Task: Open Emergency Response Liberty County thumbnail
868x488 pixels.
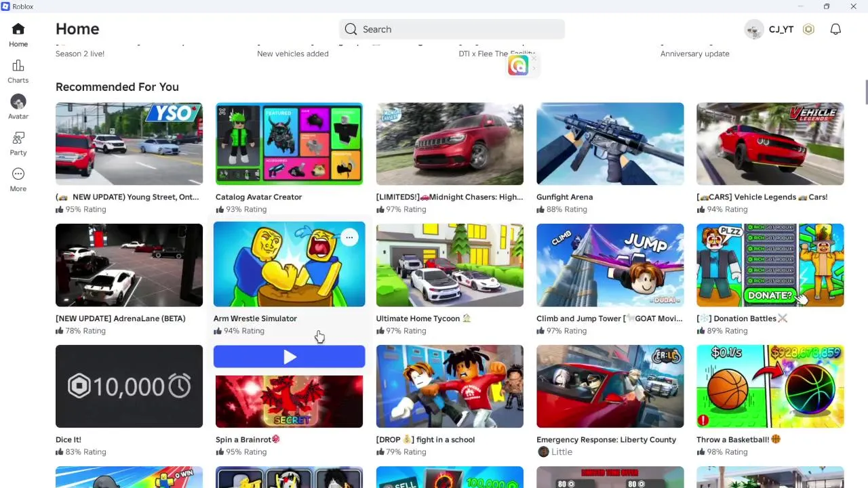Action: tap(610, 386)
